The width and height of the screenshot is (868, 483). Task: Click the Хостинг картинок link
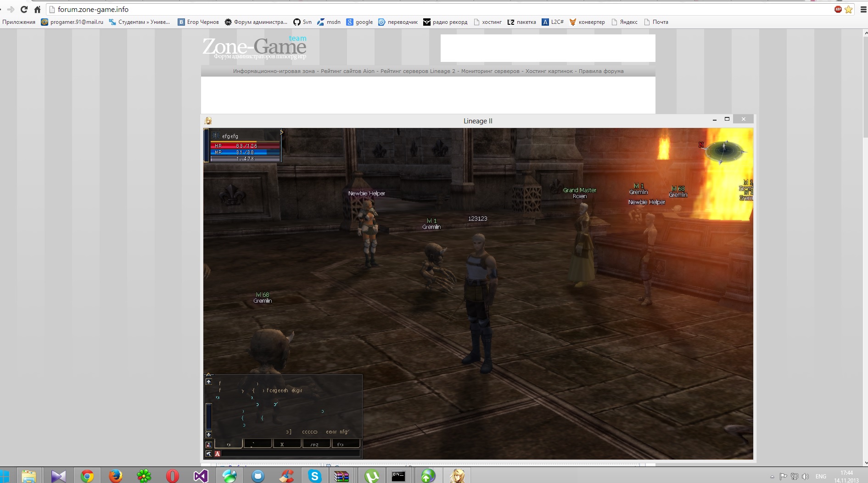pyautogui.click(x=549, y=71)
